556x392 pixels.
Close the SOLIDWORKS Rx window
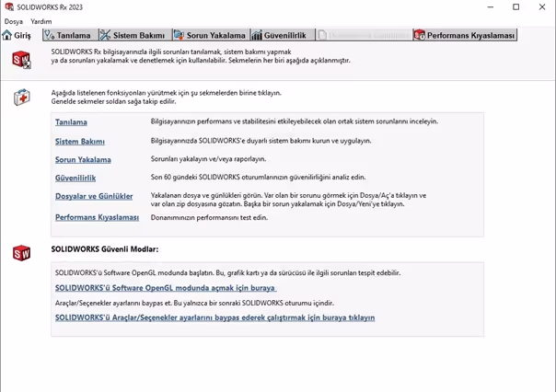[x=542, y=6]
